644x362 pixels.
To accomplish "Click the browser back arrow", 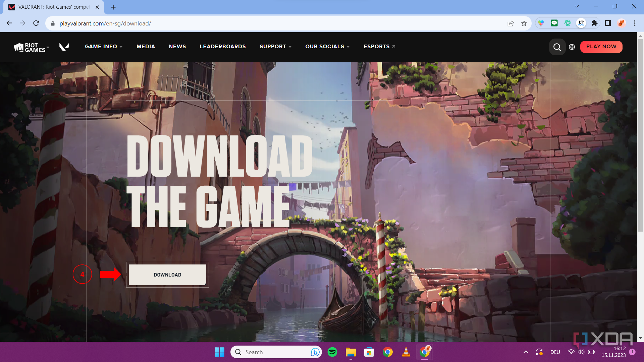I will pyautogui.click(x=9, y=23).
